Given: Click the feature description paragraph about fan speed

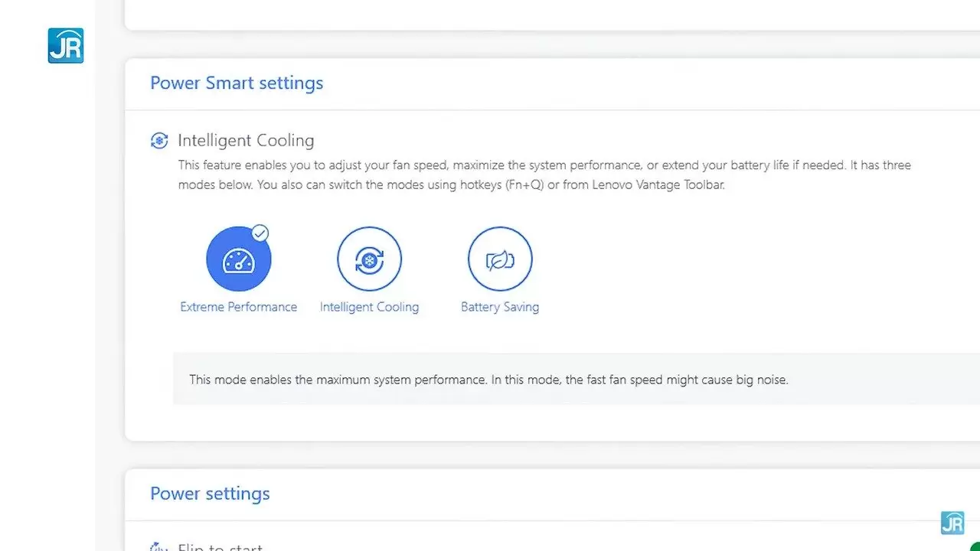Looking at the screenshot, I should tap(544, 165).
